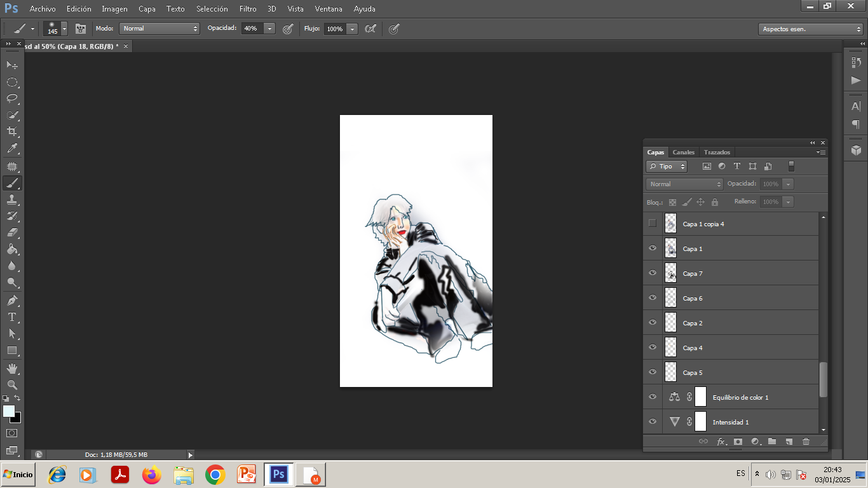This screenshot has width=868, height=488.
Task: Hide the Capa 7 layer
Action: click(x=652, y=273)
